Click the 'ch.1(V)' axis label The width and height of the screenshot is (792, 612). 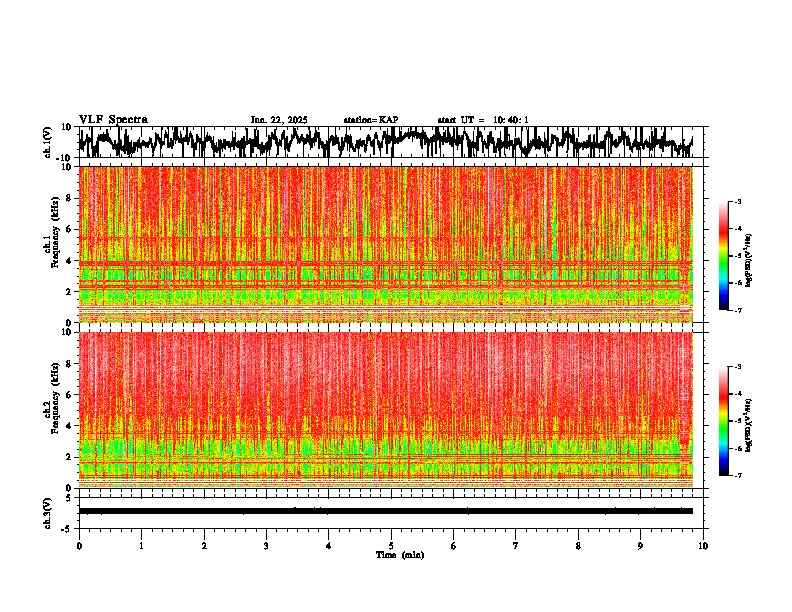[x=48, y=142]
